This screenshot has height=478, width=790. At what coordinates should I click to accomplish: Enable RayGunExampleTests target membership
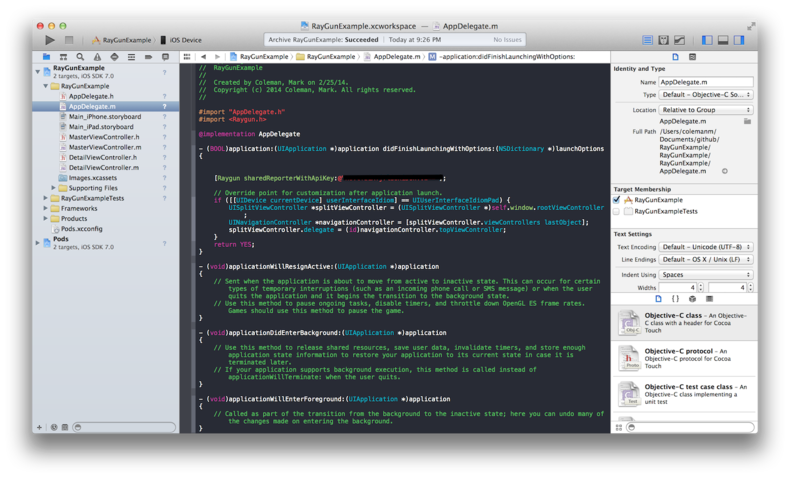(x=616, y=212)
